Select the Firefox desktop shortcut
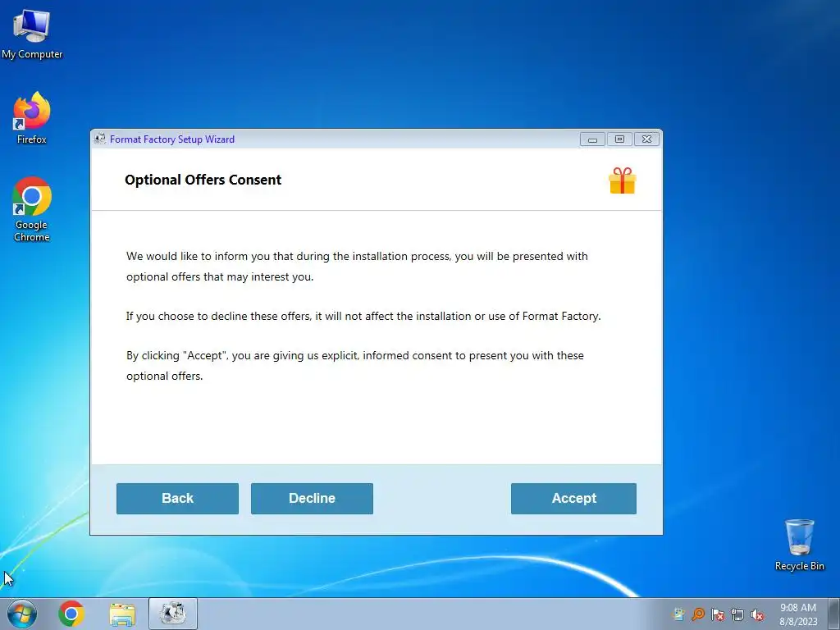The image size is (840, 630). (32, 118)
